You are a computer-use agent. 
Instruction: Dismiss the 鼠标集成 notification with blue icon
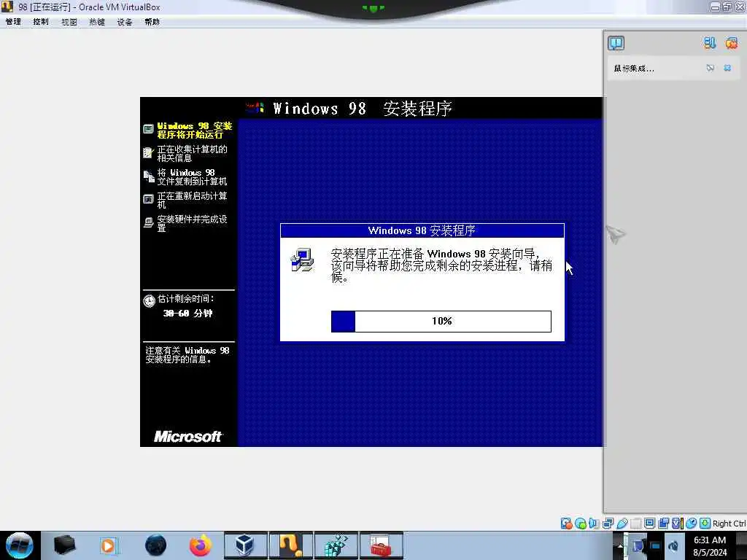tap(727, 68)
